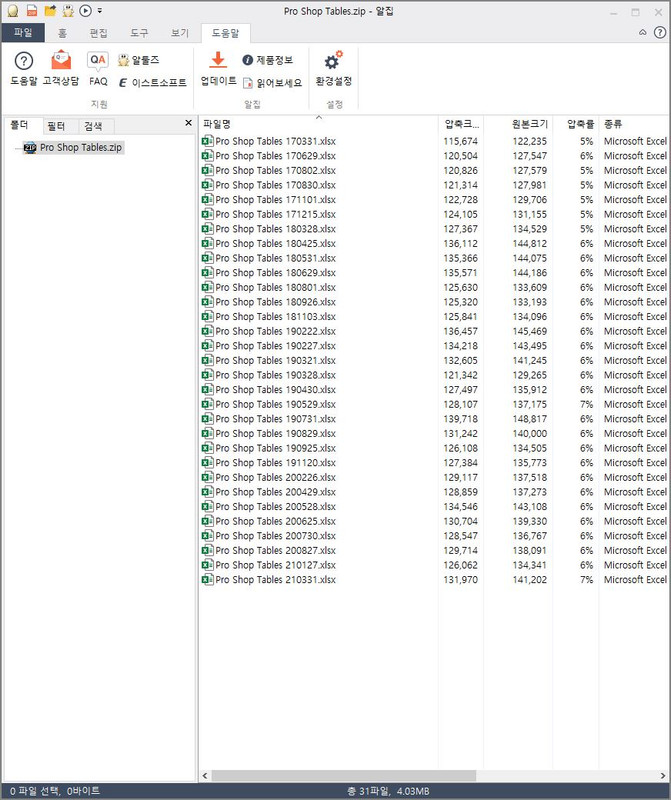Screen dimensions: 671x800
Task: Click the horizontal scrollbar right arrow
Action: coord(663,776)
